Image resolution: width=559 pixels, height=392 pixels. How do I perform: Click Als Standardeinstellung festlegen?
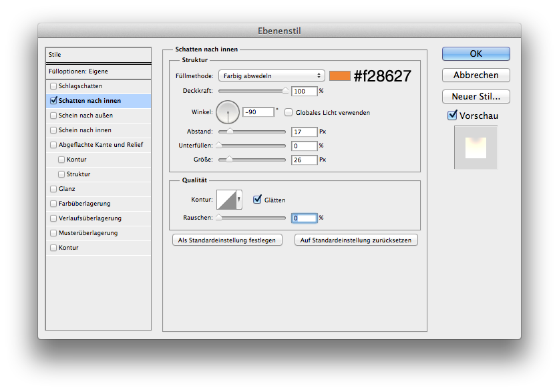tap(227, 240)
